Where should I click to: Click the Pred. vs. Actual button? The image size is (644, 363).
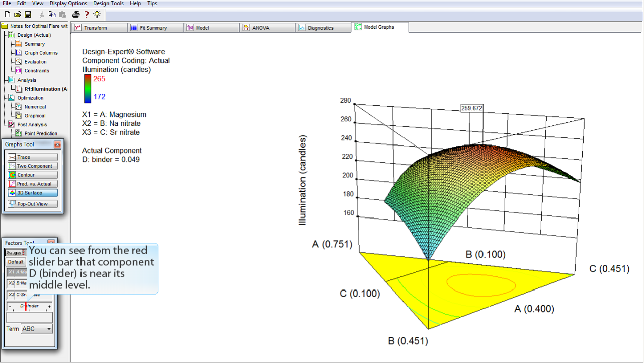click(33, 184)
